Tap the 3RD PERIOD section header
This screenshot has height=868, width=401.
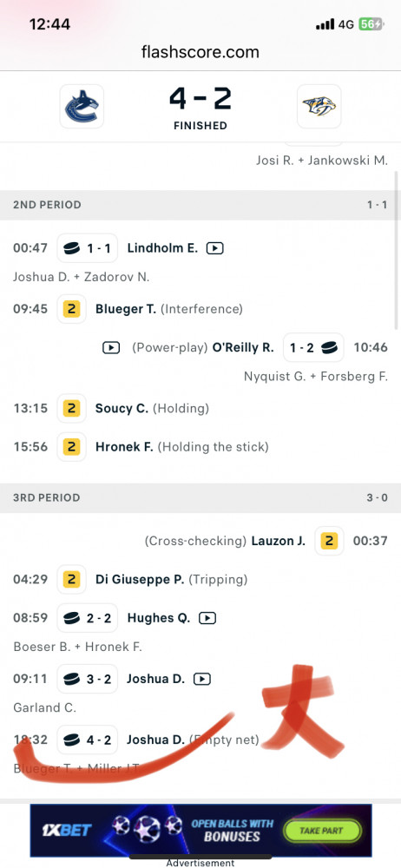[200, 497]
